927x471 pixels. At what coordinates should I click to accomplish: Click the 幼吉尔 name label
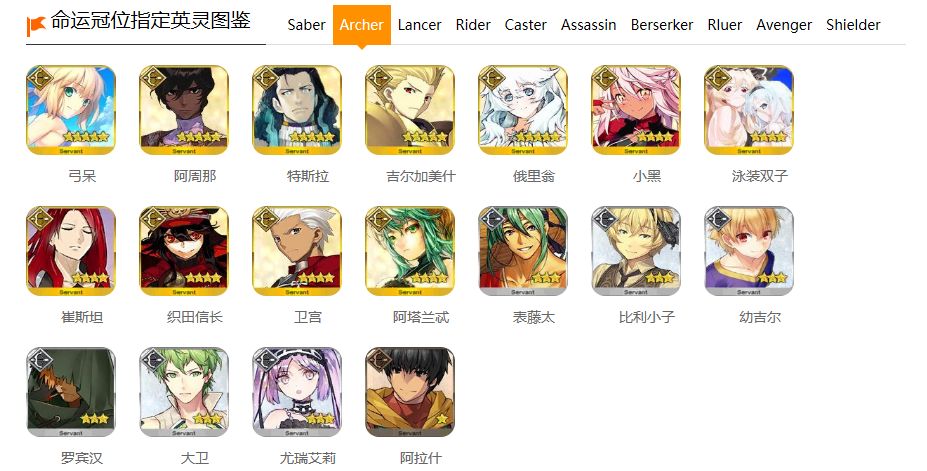tap(760, 317)
